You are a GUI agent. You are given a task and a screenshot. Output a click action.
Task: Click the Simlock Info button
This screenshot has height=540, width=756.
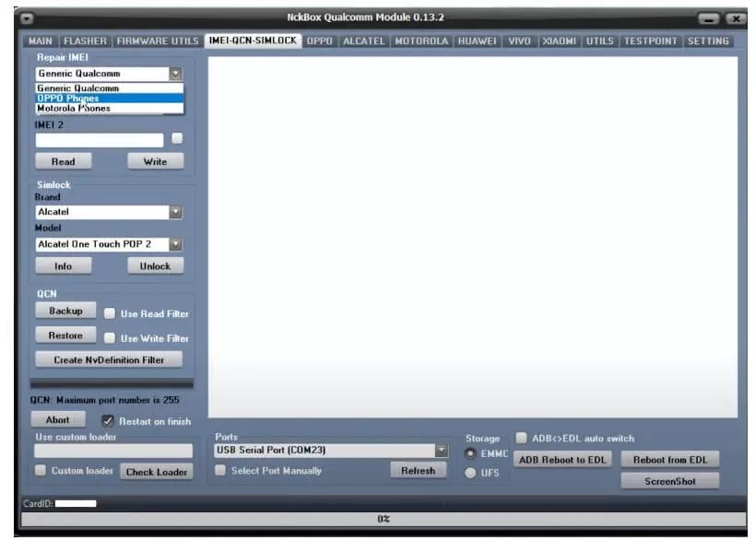click(64, 266)
